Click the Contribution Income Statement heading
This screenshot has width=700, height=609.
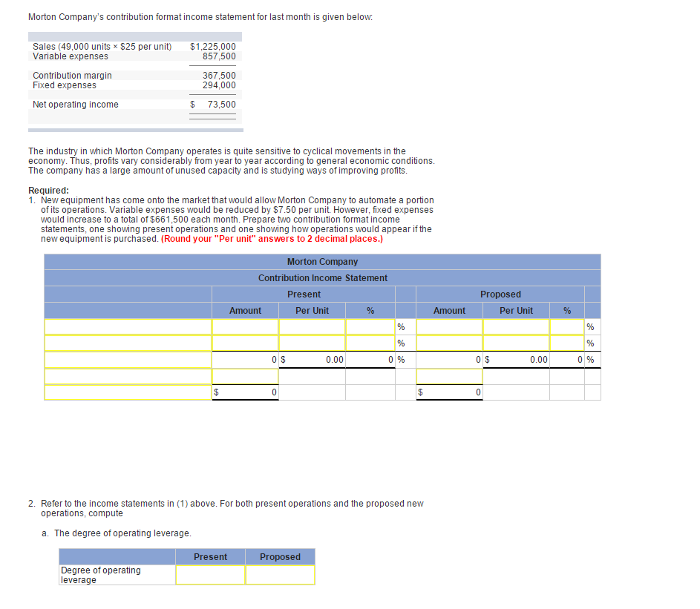pos(322,278)
